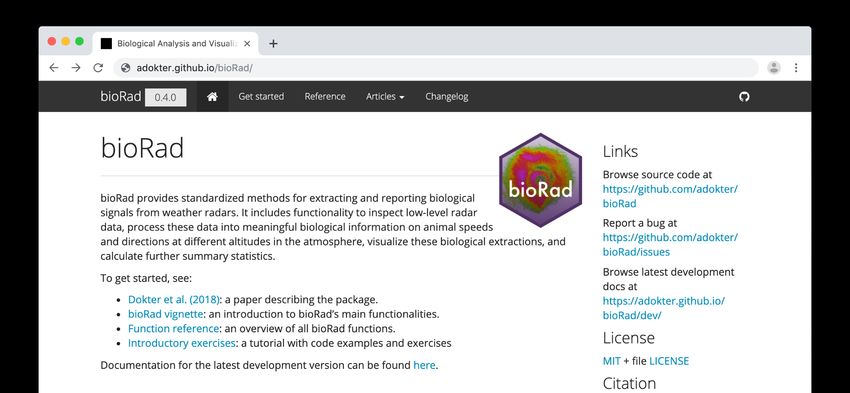Click the site info globe icon
Screen dimensions: 850x393
tap(126, 68)
